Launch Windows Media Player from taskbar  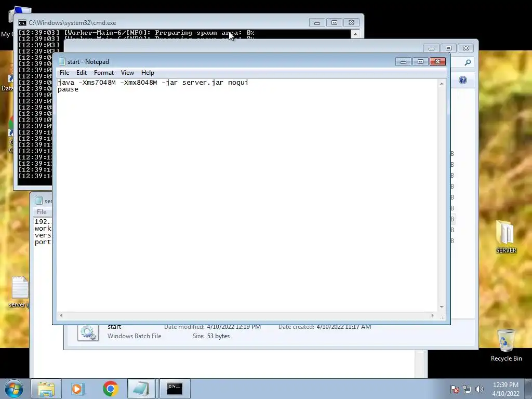78,389
